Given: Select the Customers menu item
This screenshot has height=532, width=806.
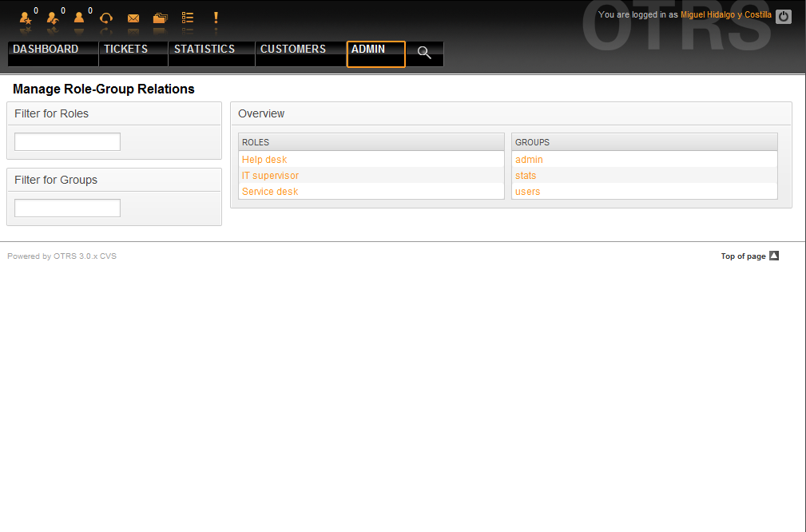Looking at the screenshot, I should pos(293,50).
